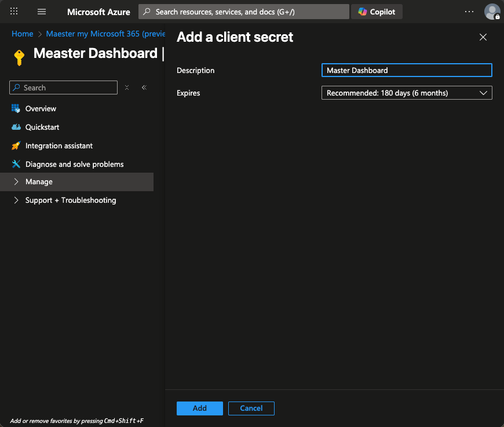Click the Cancel button
Screen dimensions: 504x427
click(251, 408)
